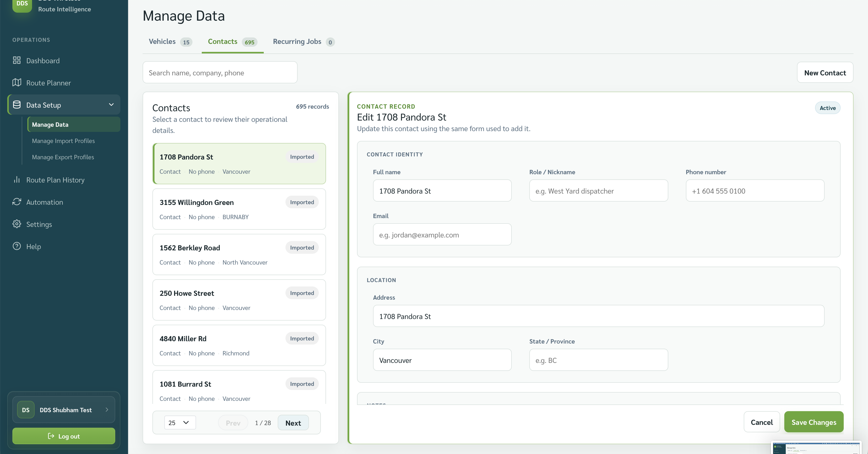Select the 1562 Berkley Road contact
The height and width of the screenshot is (454, 868).
click(239, 254)
